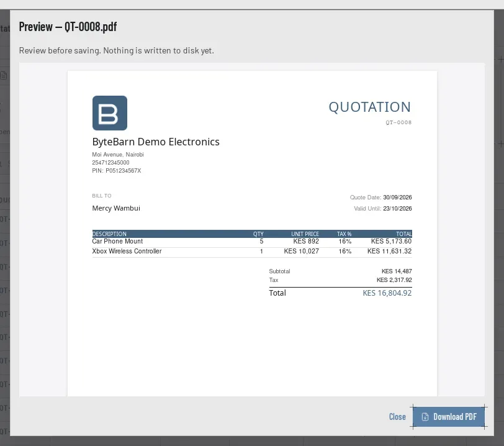Click the Download PDF button
The width and height of the screenshot is (504, 446).
(x=449, y=417)
